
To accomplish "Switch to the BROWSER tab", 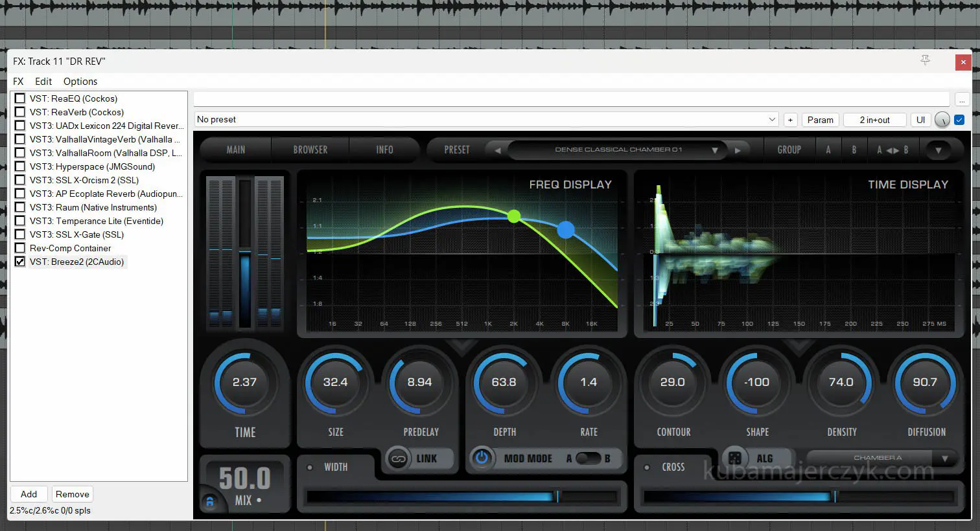I will [x=310, y=150].
